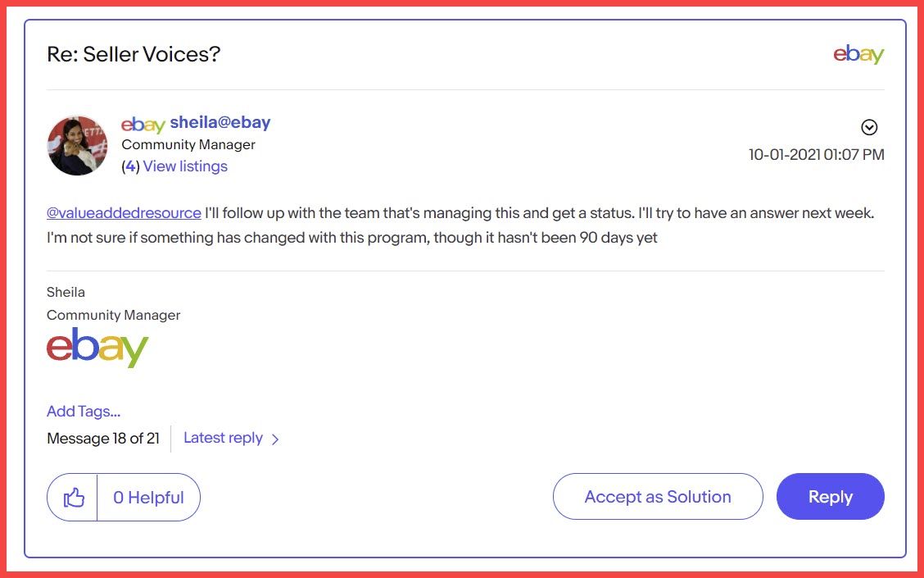Click the 0 Helpful count
Viewport: 924px width, 578px height.
click(x=148, y=497)
